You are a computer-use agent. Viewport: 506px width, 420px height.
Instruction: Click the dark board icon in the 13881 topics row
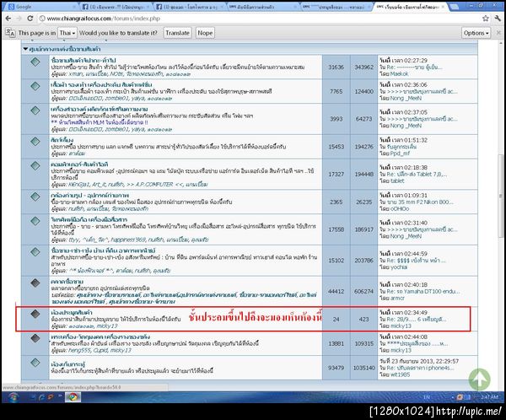35,338
